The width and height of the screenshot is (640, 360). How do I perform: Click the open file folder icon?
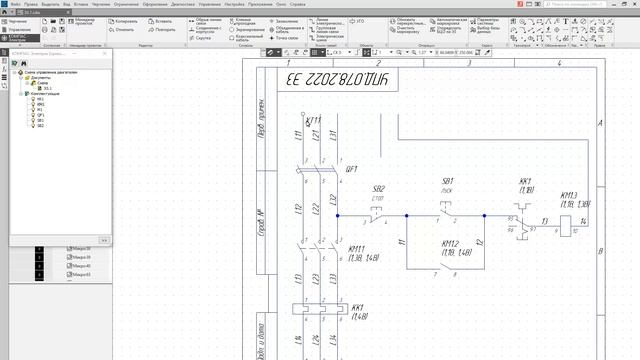click(53, 21)
